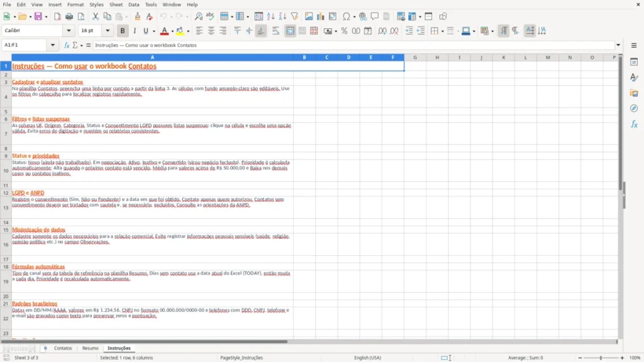Open the New document dropdown arrow
Screen dimensions: 644x362
click(14, 17)
